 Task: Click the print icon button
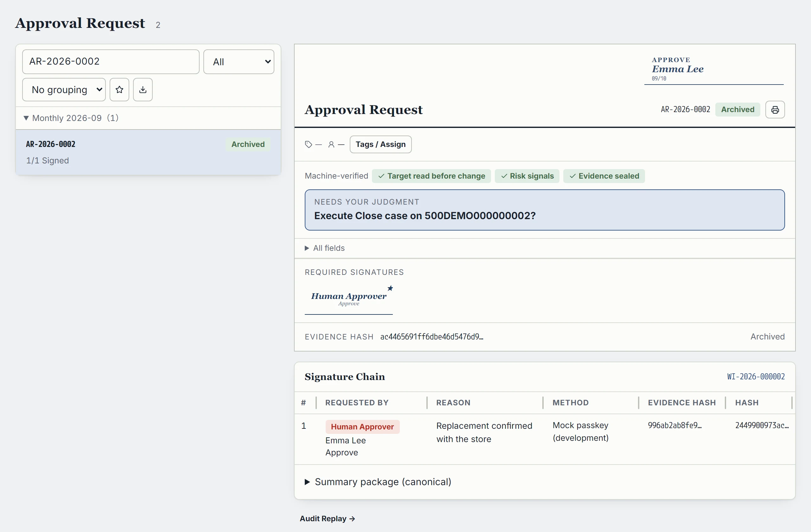tap(775, 110)
